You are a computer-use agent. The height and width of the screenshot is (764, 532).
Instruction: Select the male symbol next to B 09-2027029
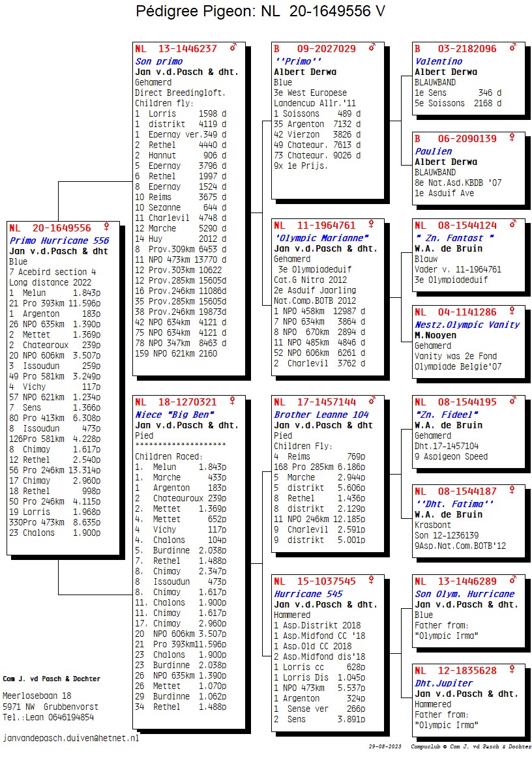point(372,48)
